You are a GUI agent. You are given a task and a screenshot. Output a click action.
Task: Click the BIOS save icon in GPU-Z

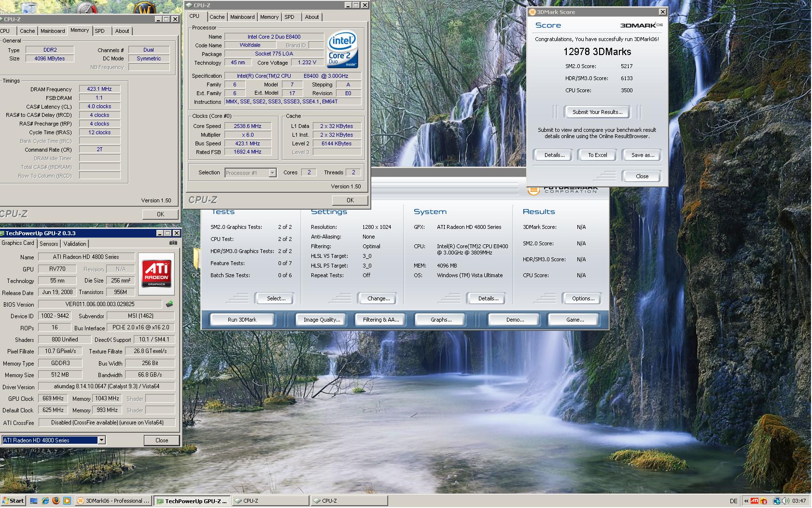tap(169, 304)
